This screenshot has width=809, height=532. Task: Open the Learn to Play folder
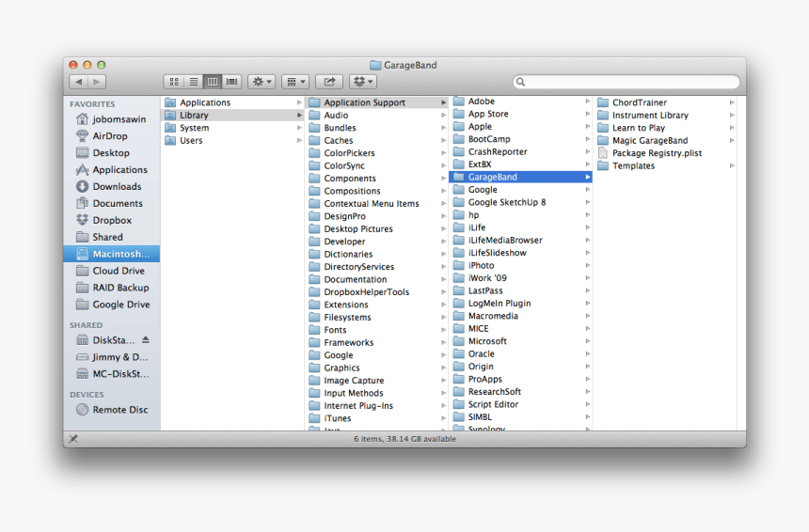click(666, 128)
